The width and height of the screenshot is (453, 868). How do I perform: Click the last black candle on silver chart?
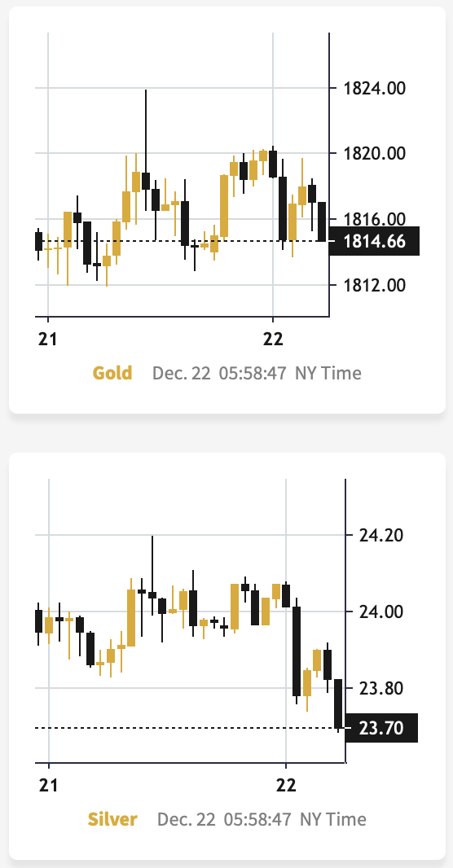pos(338,703)
